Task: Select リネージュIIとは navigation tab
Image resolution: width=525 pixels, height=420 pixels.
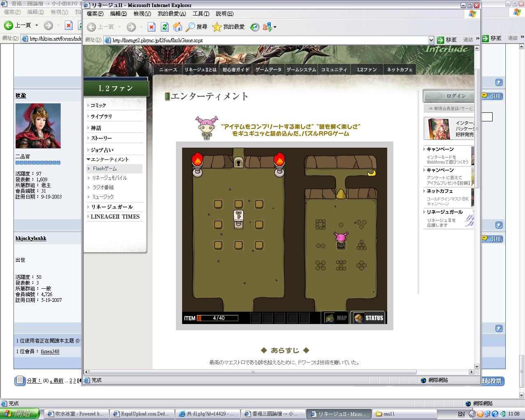Action: pyautogui.click(x=200, y=70)
